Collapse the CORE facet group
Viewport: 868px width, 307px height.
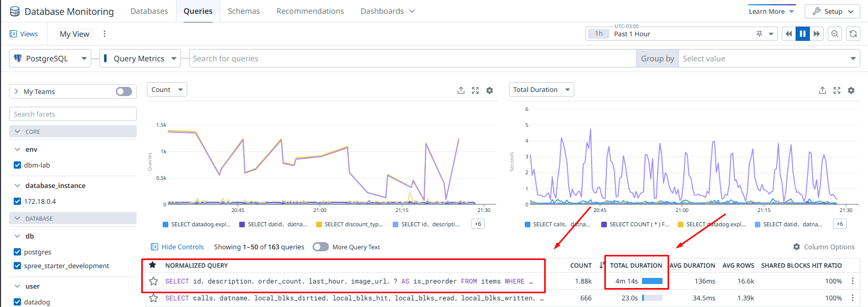17,131
